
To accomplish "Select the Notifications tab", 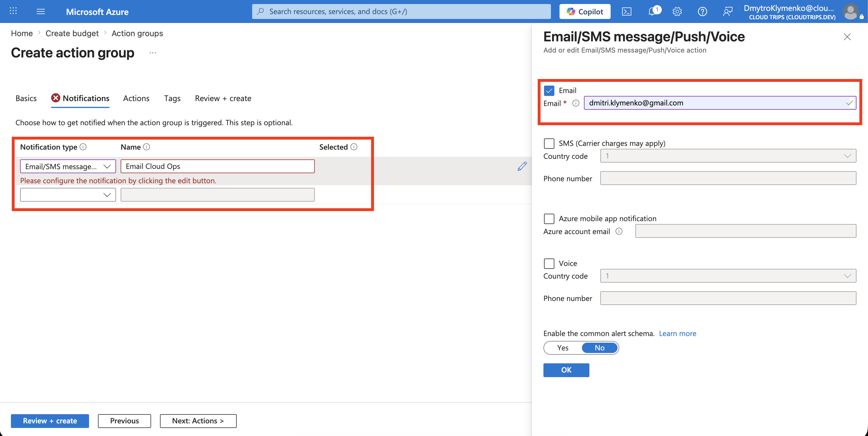I will [x=80, y=99].
